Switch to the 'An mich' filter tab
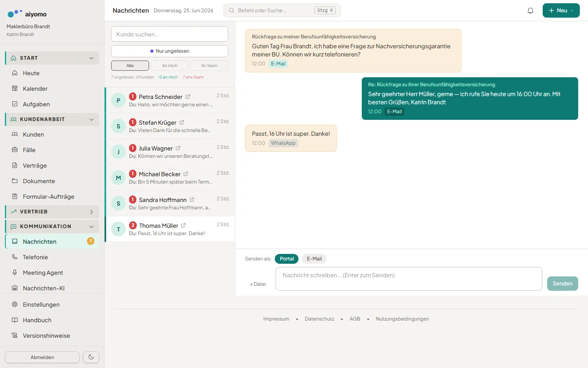This screenshot has height=368, width=588. pyautogui.click(x=169, y=65)
